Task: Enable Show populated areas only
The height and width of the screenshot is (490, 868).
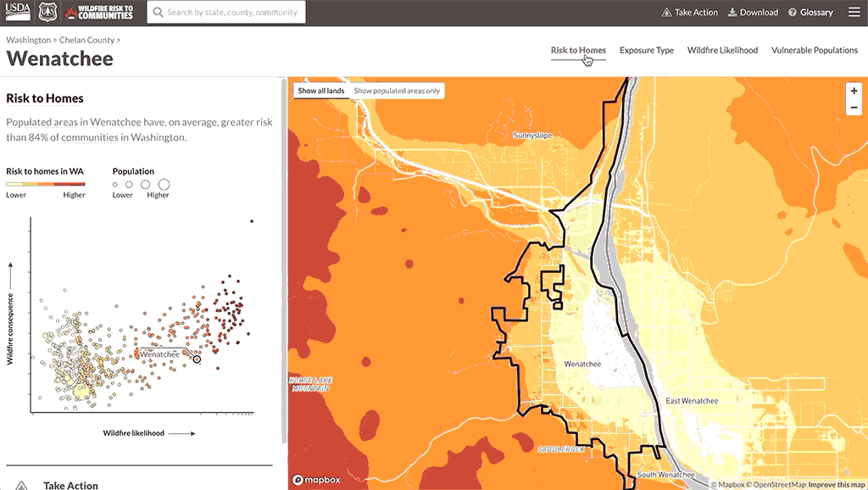Action: click(x=398, y=90)
